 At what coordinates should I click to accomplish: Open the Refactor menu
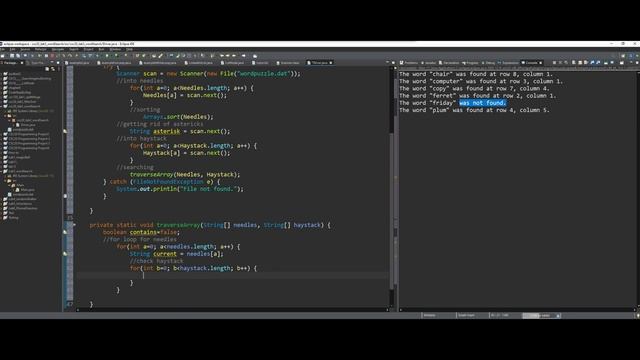[x=40, y=49]
